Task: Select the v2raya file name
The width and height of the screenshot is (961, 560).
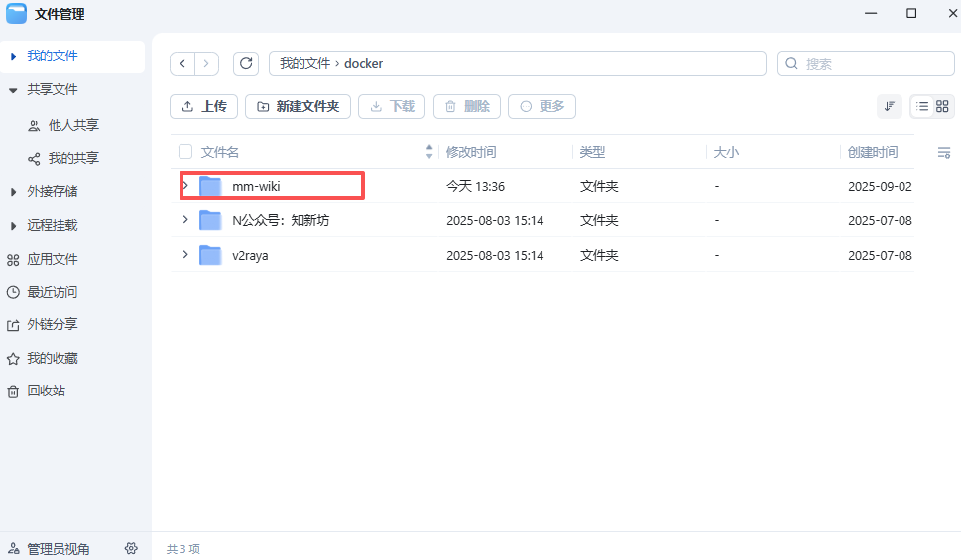Action: pyautogui.click(x=250, y=256)
